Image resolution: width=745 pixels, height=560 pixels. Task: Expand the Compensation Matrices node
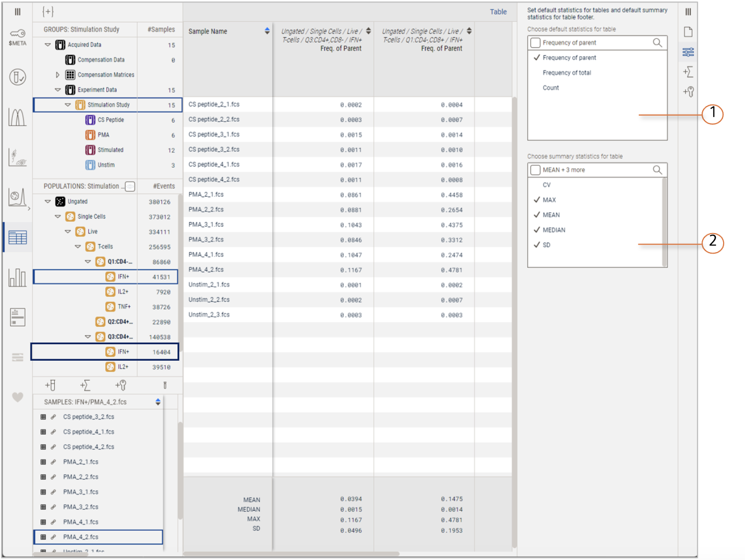pyautogui.click(x=58, y=75)
